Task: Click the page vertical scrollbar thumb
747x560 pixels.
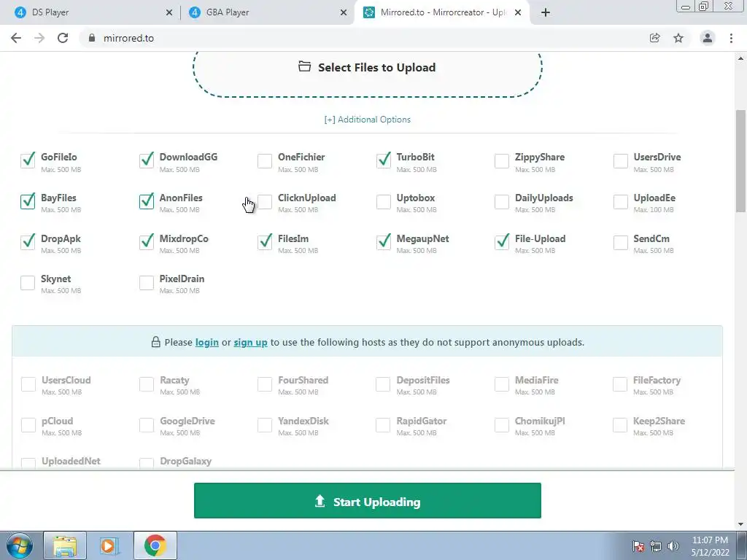Action: [740, 161]
